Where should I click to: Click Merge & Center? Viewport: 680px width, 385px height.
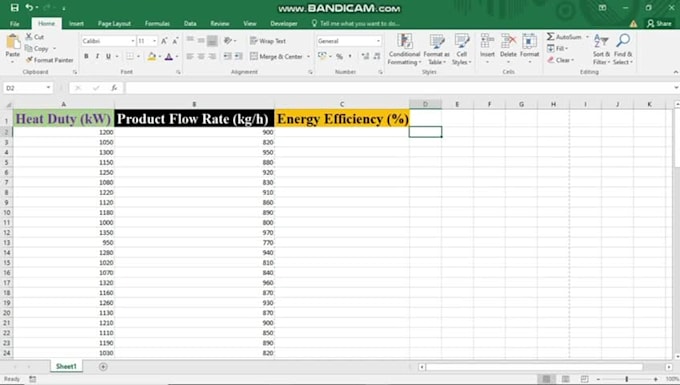[x=276, y=56]
